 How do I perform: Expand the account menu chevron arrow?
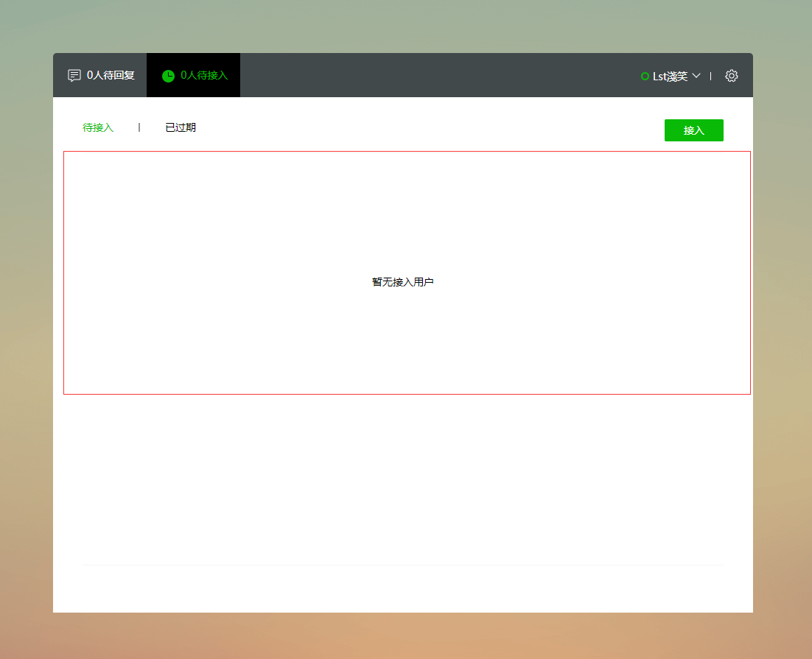coord(696,76)
